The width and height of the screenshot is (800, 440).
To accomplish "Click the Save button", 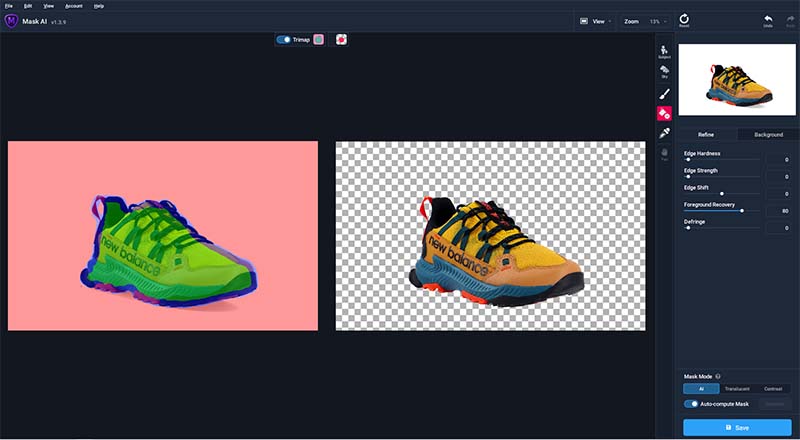I will (737, 428).
